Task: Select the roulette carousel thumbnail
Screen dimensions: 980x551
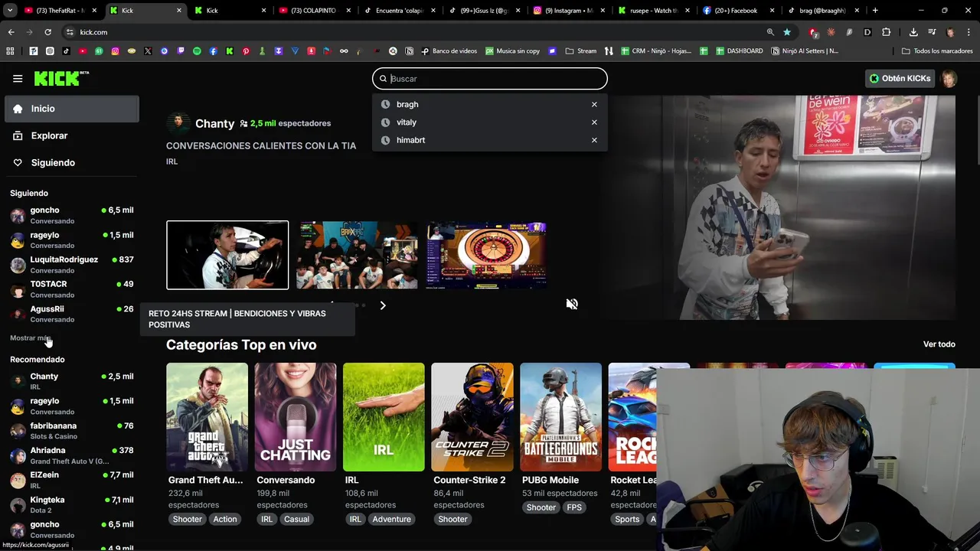Action: point(486,255)
